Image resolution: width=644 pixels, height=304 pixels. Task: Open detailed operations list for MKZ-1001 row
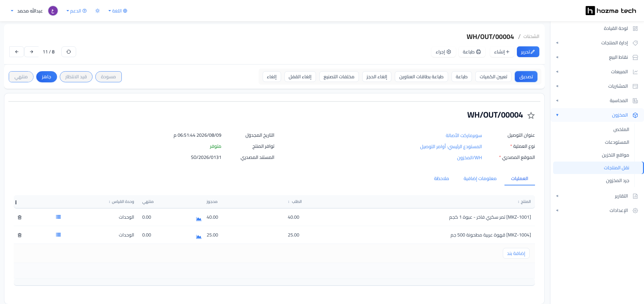pyautogui.click(x=58, y=217)
